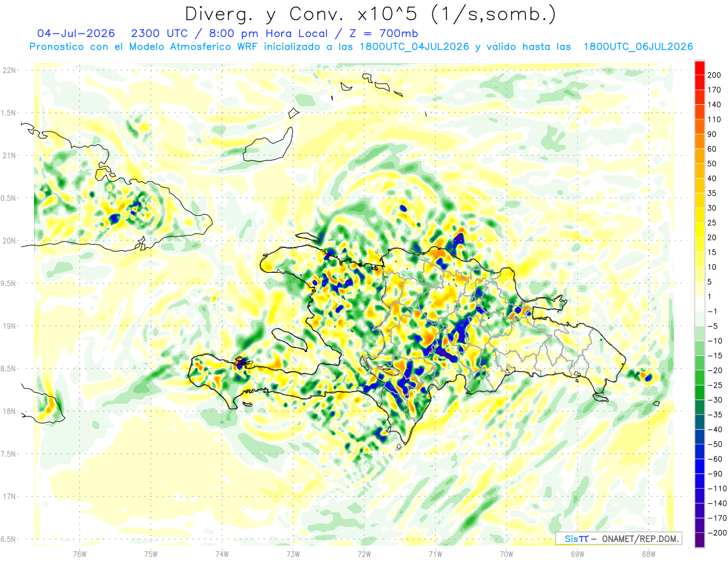Click the '7.5N' latitude label
728x562 pixels.
coord(9,454)
